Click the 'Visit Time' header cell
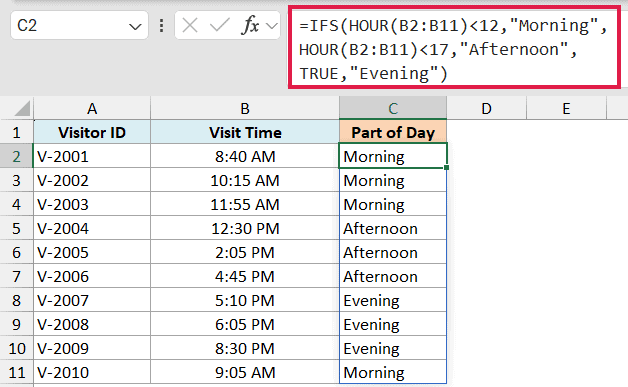628x387 pixels. 245,132
